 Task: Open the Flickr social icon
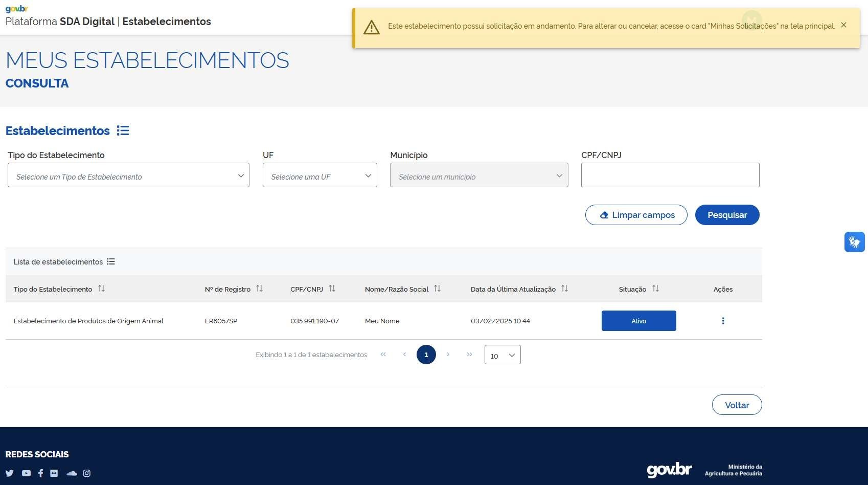(x=54, y=473)
